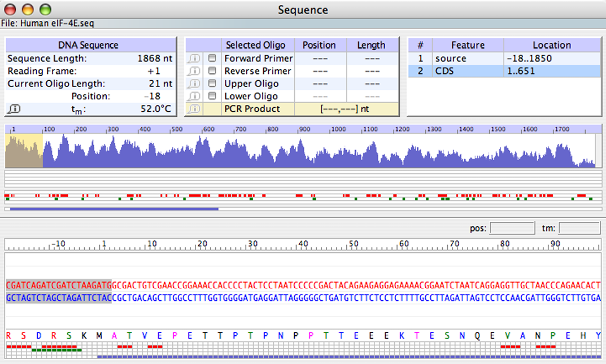Click the 900 mark on overview ruler
Screen dimensions: 606x364
304,129
